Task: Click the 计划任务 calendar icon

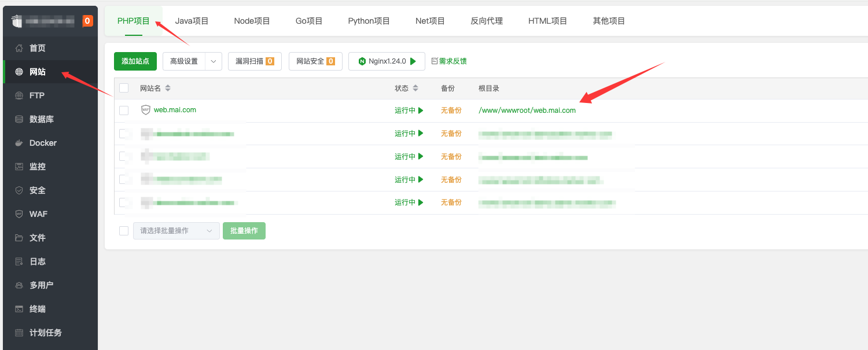Action: coord(19,333)
